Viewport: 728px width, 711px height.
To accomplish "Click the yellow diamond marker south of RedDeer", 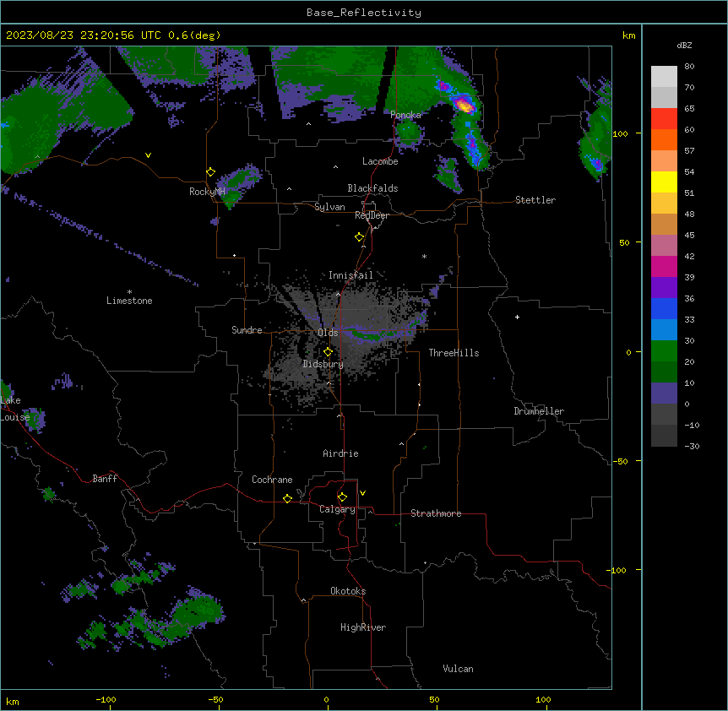I will click(359, 237).
